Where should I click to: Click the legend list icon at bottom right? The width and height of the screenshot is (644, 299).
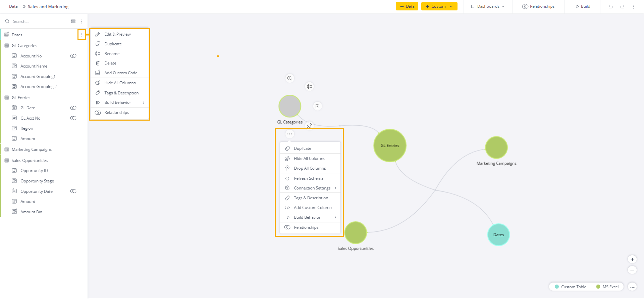pos(632,287)
